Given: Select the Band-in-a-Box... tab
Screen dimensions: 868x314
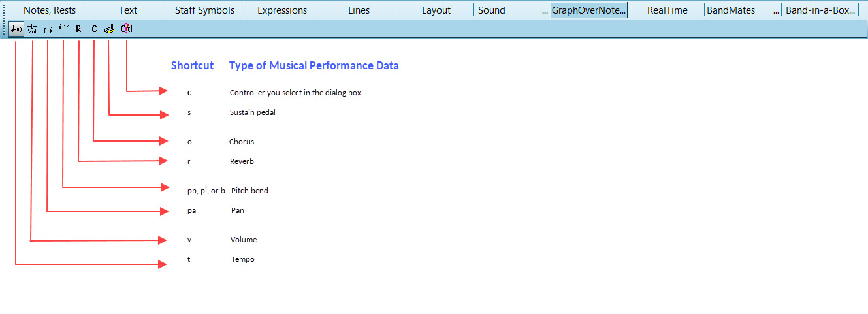Looking at the screenshot, I should [820, 10].
